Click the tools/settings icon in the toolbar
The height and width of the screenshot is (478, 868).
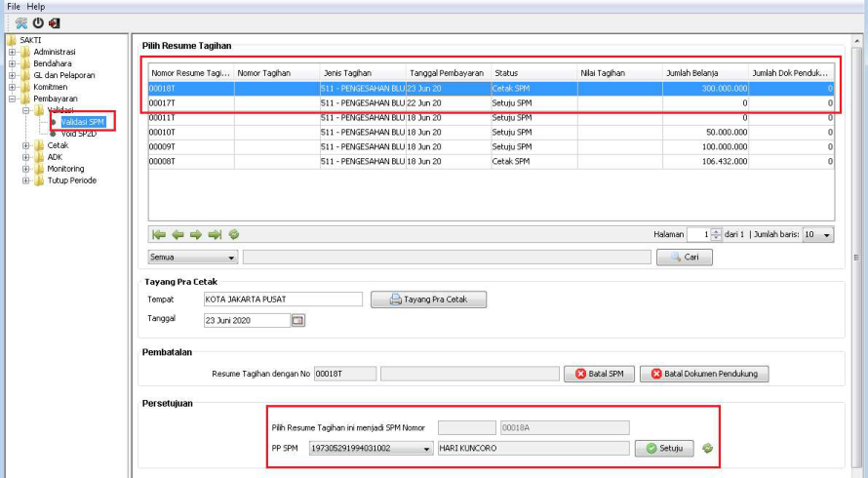coord(21,22)
